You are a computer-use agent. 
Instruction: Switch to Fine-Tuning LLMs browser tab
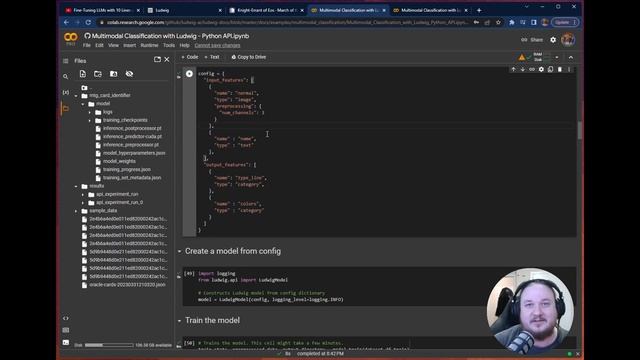(x=102, y=10)
